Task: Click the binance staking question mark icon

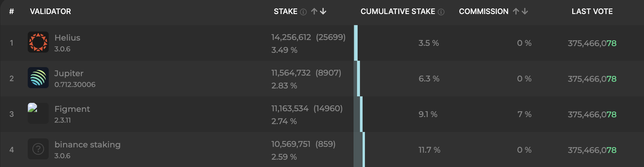Action: 38,149
